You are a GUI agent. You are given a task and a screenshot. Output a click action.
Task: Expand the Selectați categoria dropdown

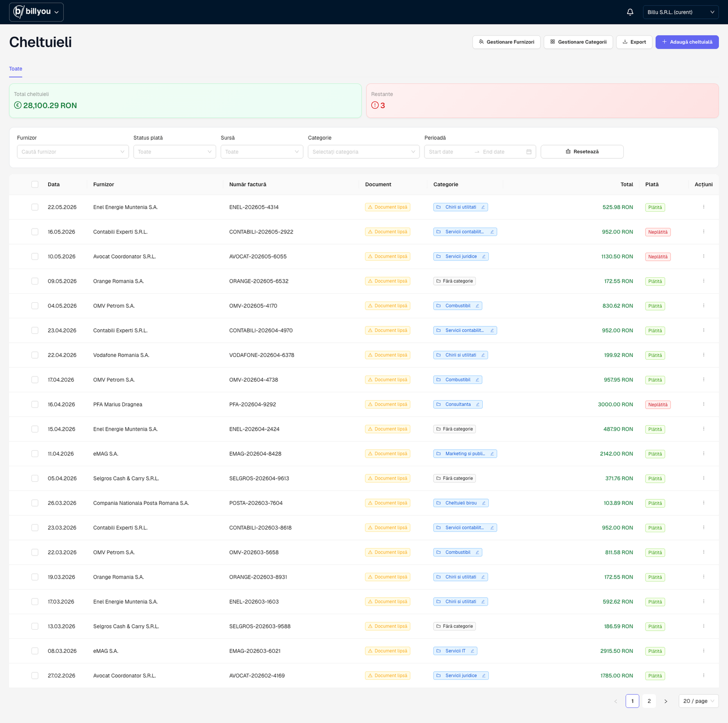[364, 152]
